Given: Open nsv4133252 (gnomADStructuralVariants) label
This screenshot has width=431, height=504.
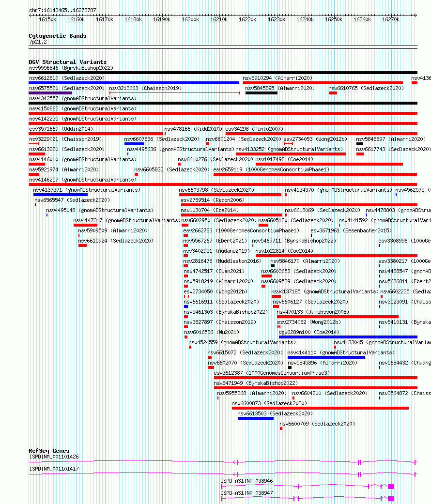Looking at the screenshot, I should click(x=289, y=149).
